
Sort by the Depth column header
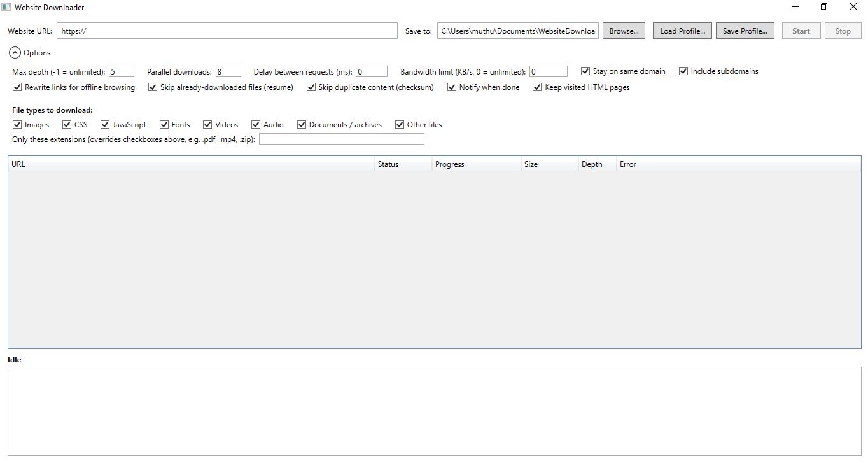tap(598, 164)
